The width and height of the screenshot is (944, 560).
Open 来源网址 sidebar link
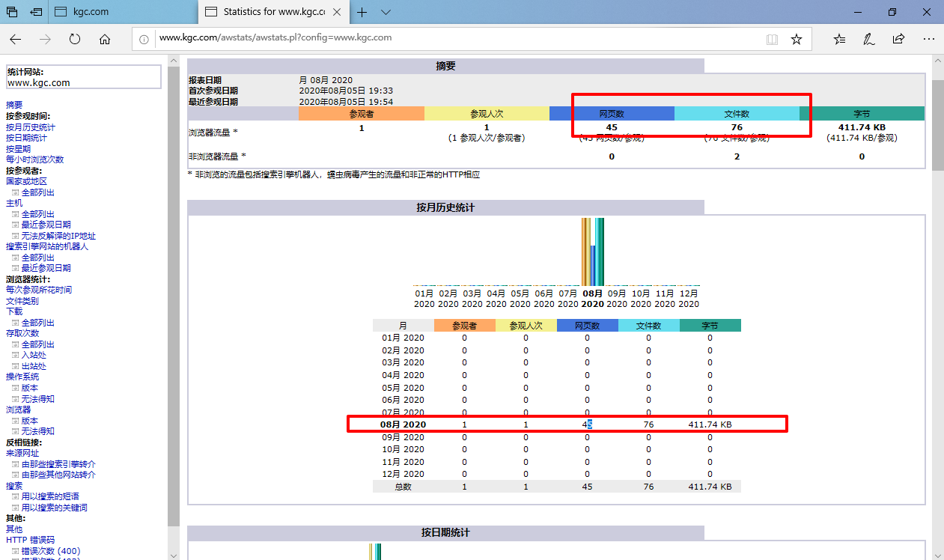pyautogui.click(x=22, y=453)
